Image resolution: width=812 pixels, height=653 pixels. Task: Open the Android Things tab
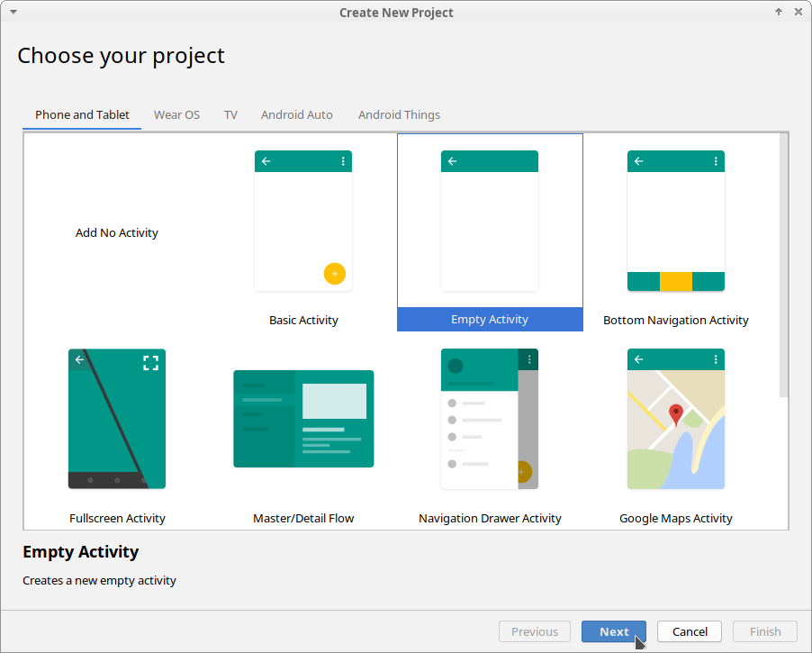tap(399, 114)
